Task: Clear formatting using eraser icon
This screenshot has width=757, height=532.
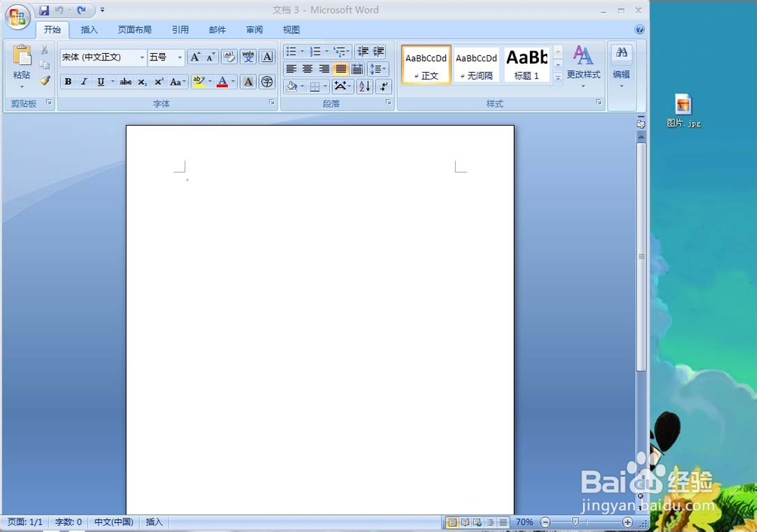Action: [x=229, y=57]
